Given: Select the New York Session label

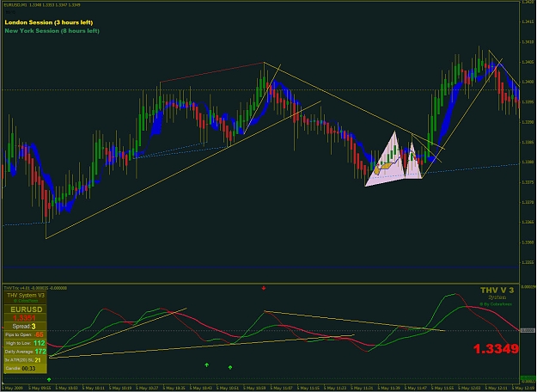Looking at the screenshot, I should coord(52,31).
